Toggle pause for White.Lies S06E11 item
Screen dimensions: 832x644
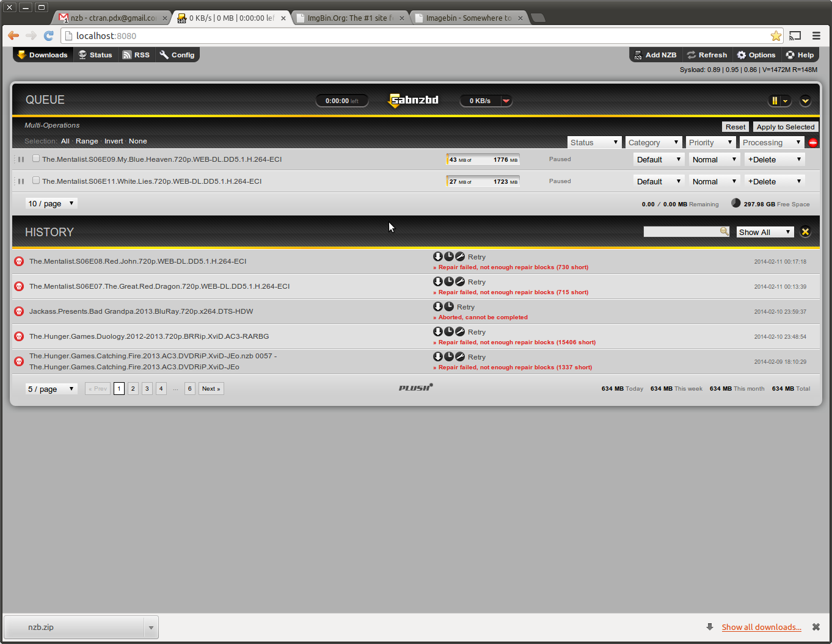(x=21, y=181)
